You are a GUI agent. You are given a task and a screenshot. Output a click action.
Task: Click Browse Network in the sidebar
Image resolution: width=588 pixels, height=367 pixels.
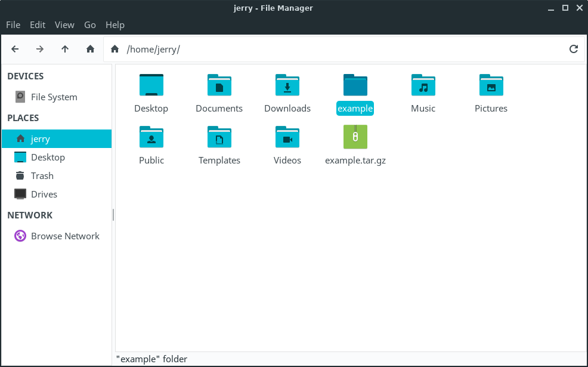click(65, 236)
